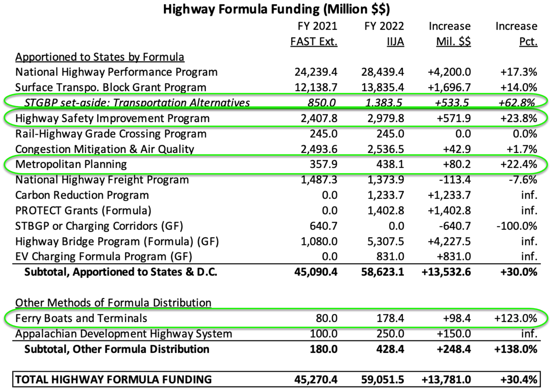Click the +4,227.5 increase value

coord(449,241)
